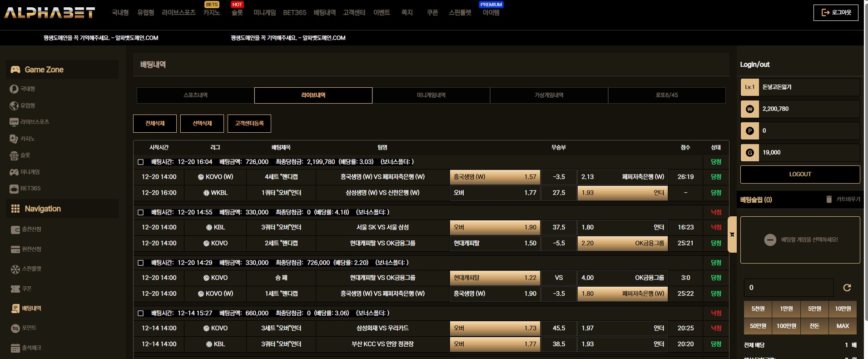Image resolution: width=868 pixels, height=359 pixels.
Task: Expand the Game Zone sidebar section
Action: [x=62, y=70]
